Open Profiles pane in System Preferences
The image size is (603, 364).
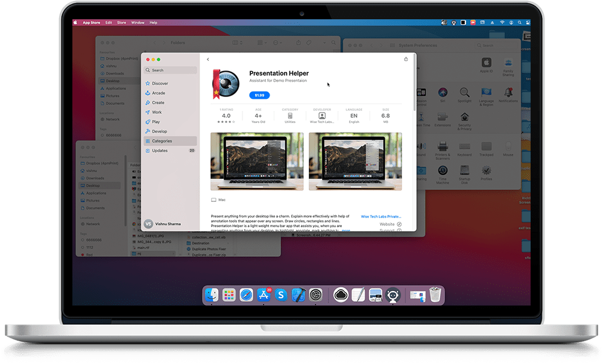(x=486, y=172)
